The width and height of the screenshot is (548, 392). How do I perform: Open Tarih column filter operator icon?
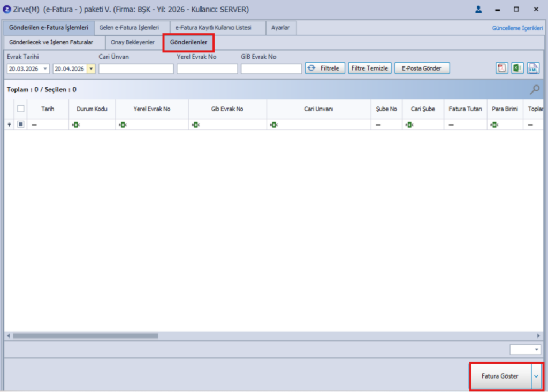pos(34,125)
